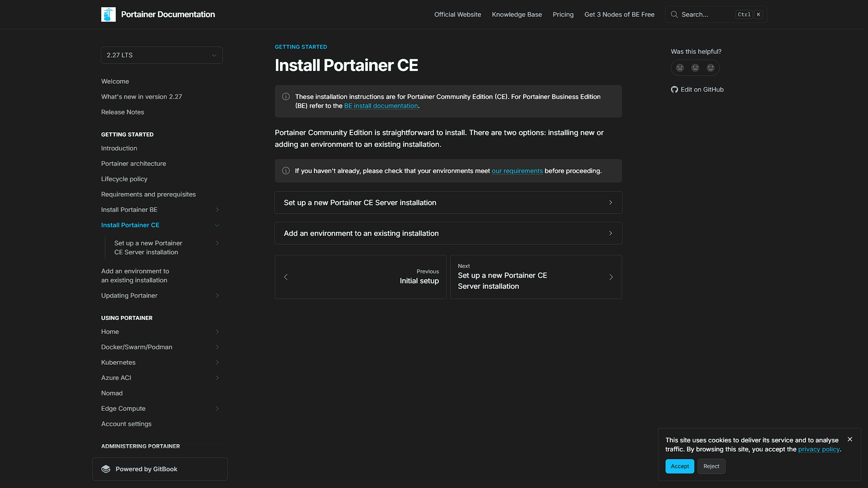Screen dimensions: 868x488
Task: Click the Portainer logo icon
Action: coord(108,14)
